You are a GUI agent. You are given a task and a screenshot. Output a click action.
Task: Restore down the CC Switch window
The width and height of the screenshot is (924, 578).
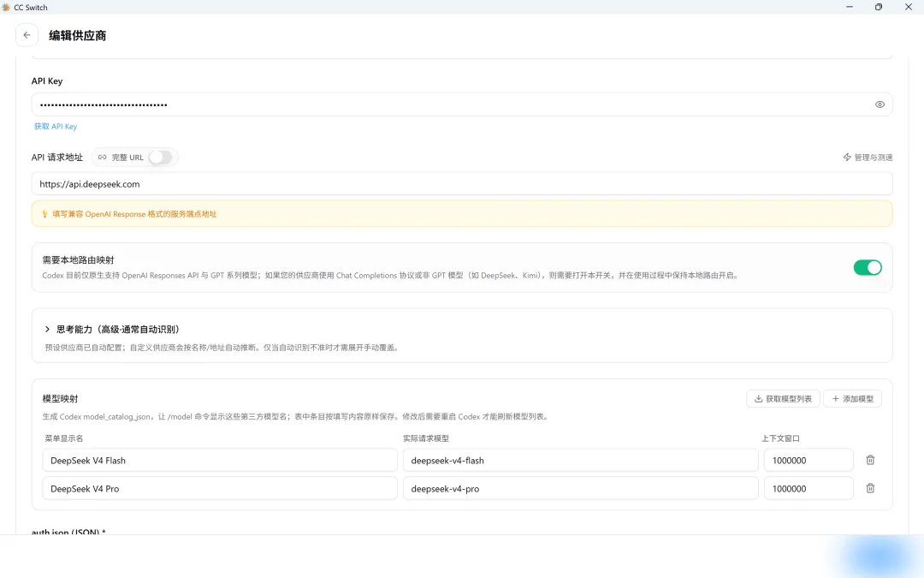coord(879,7)
